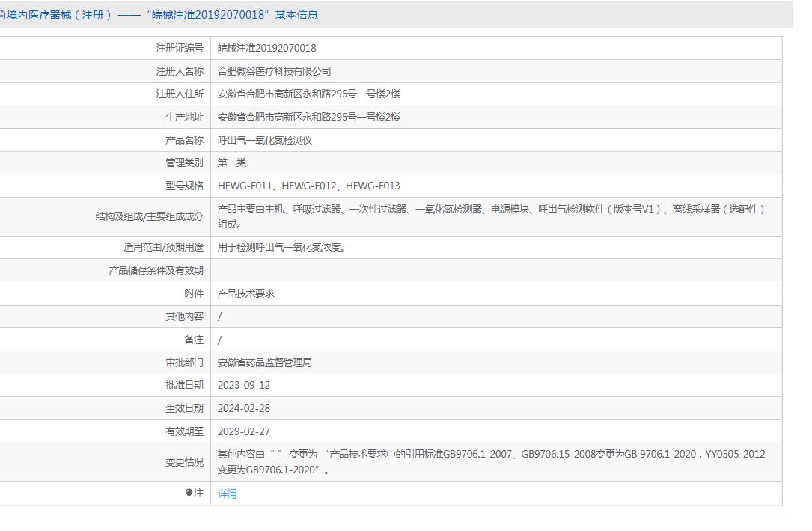Image resolution: width=812 pixels, height=531 pixels.
Task: Click the 第二类 management category value
Action: tap(231, 163)
